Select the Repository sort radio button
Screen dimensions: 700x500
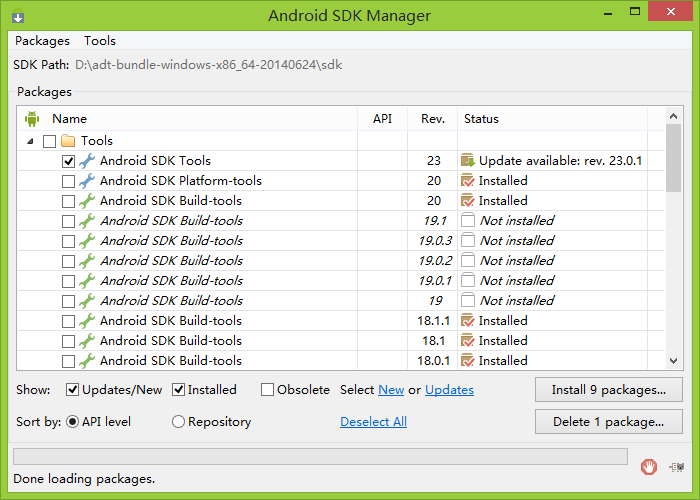[178, 421]
